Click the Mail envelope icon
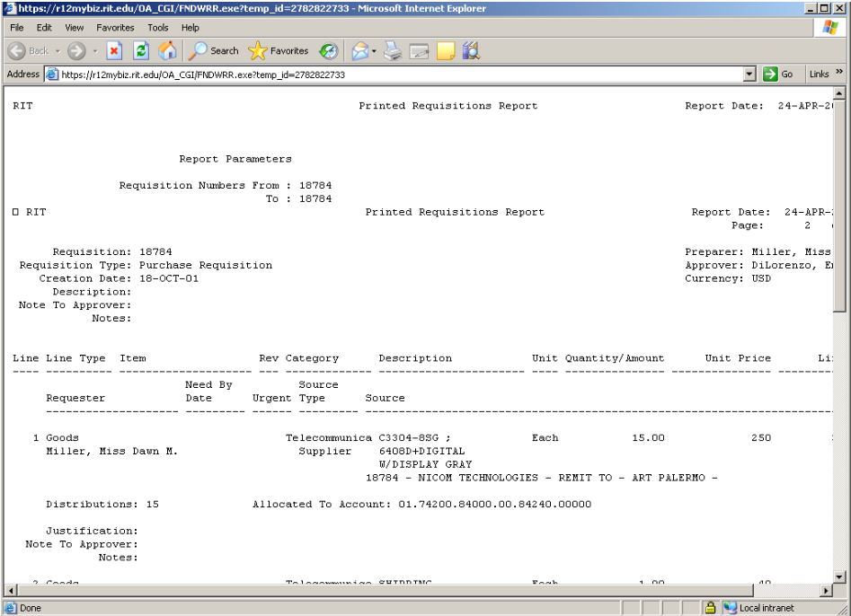Screen dimensions: 851x616 click(x=361, y=51)
